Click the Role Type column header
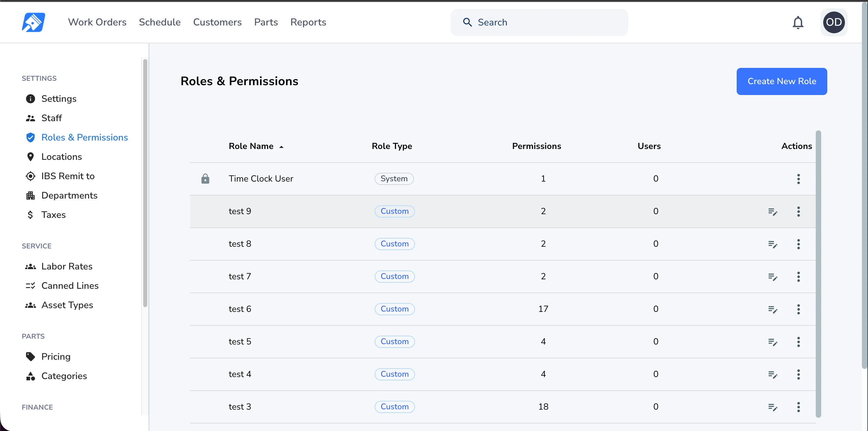The width and height of the screenshot is (868, 431). pyautogui.click(x=392, y=146)
